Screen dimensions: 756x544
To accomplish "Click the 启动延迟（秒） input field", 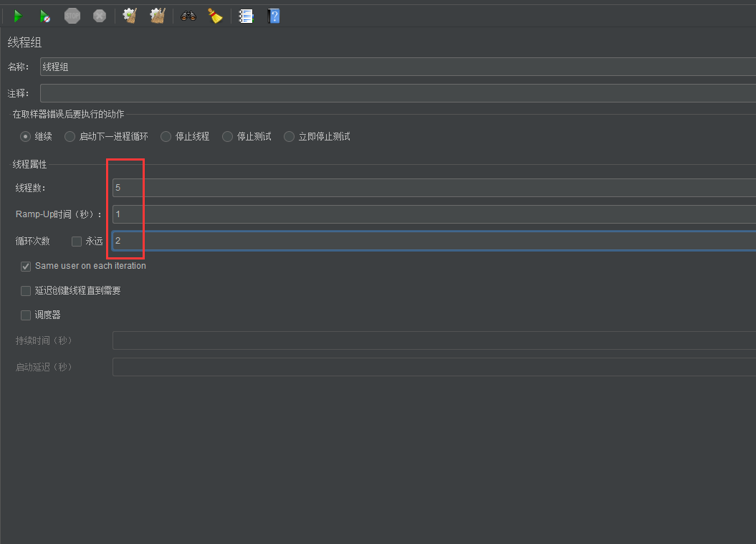I will [434, 367].
